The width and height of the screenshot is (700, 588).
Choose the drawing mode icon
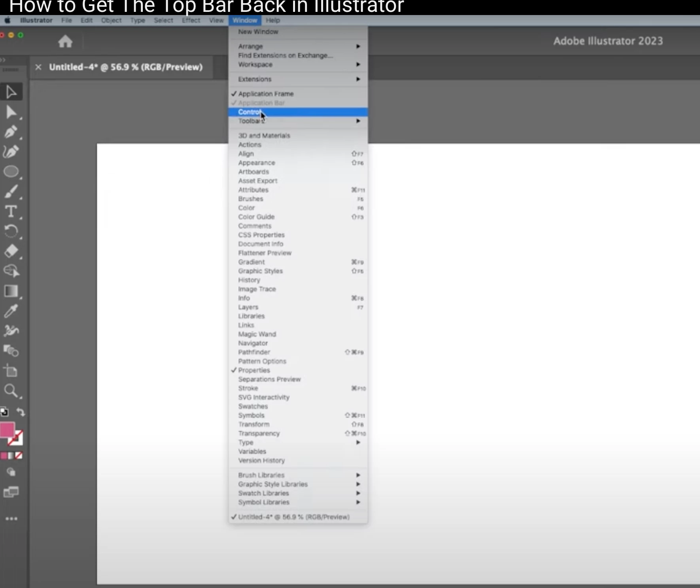(11, 472)
